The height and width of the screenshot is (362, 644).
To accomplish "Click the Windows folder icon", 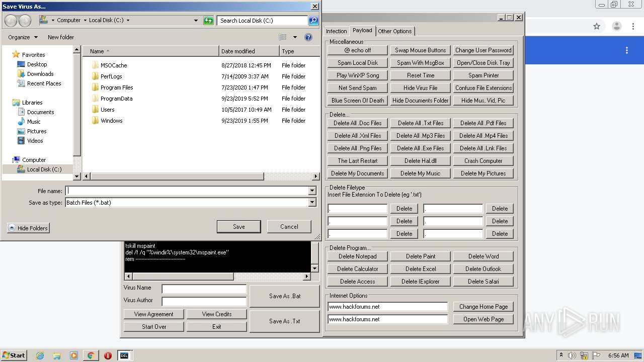I will pyautogui.click(x=96, y=121).
